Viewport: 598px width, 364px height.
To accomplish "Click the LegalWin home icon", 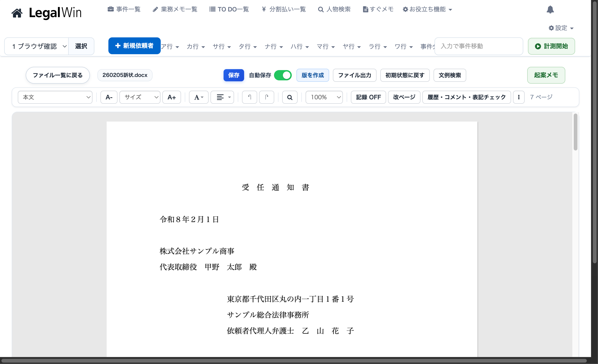I will (x=17, y=13).
